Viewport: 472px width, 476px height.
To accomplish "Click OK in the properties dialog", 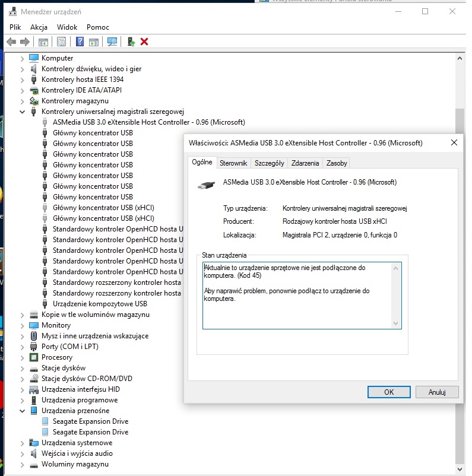I will click(389, 392).
